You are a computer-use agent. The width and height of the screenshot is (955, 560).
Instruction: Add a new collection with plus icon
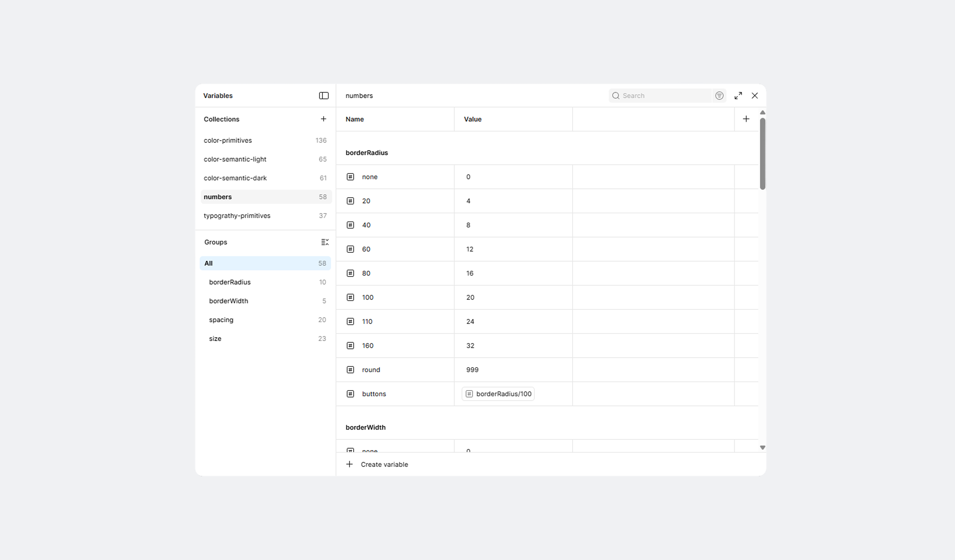click(323, 119)
